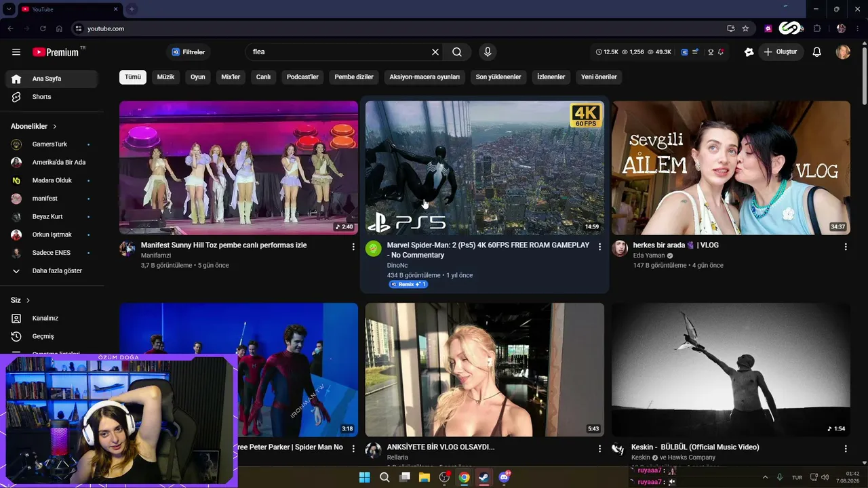Image resolution: width=868 pixels, height=488 pixels.
Task: Click the browser home button
Action: click(59, 28)
